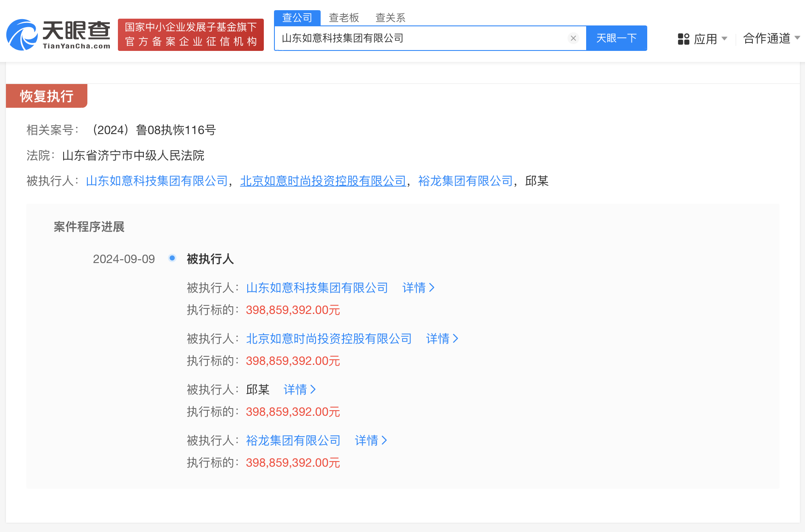The image size is (805, 532).
Task: Click the blue timeline dot beside 2024-09-09
Action: 172,258
